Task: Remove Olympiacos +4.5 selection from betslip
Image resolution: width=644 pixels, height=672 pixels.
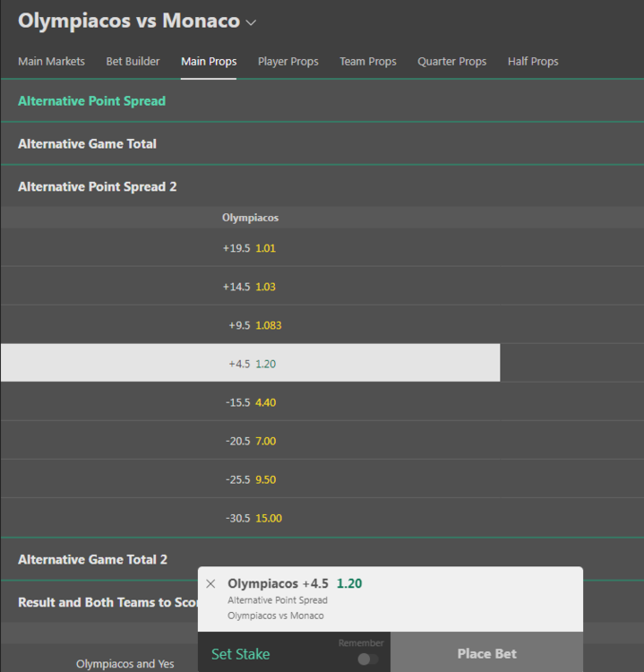Action: pyautogui.click(x=210, y=584)
